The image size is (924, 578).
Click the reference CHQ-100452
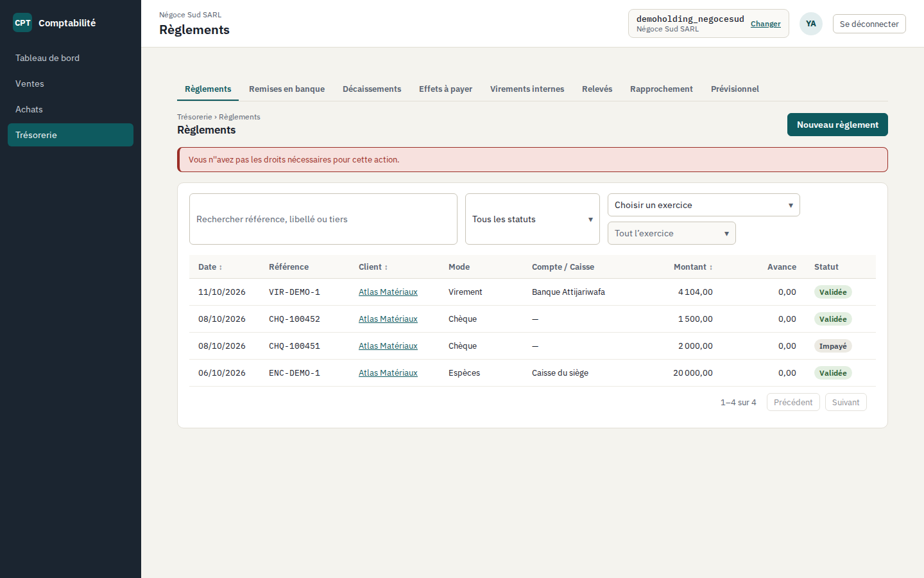coord(295,319)
